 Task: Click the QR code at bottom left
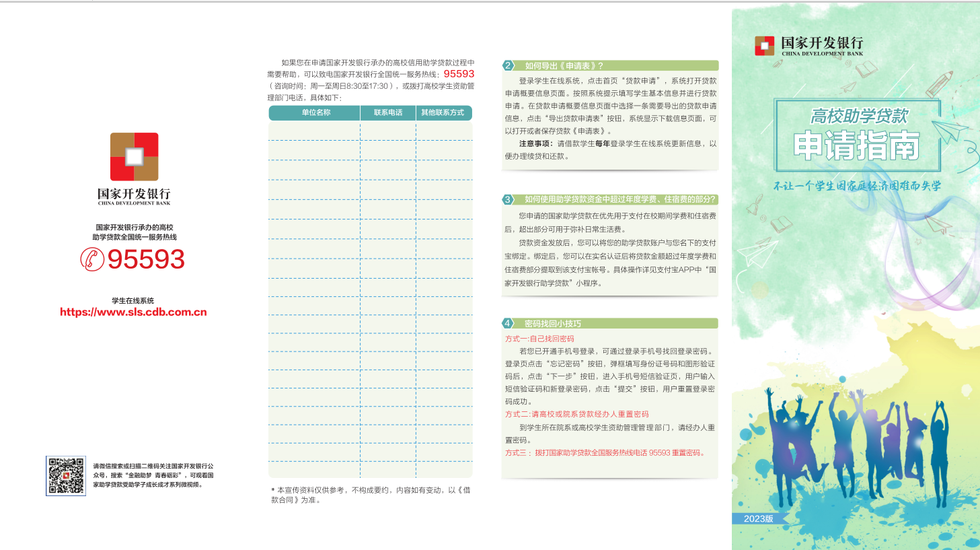(66, 476)
